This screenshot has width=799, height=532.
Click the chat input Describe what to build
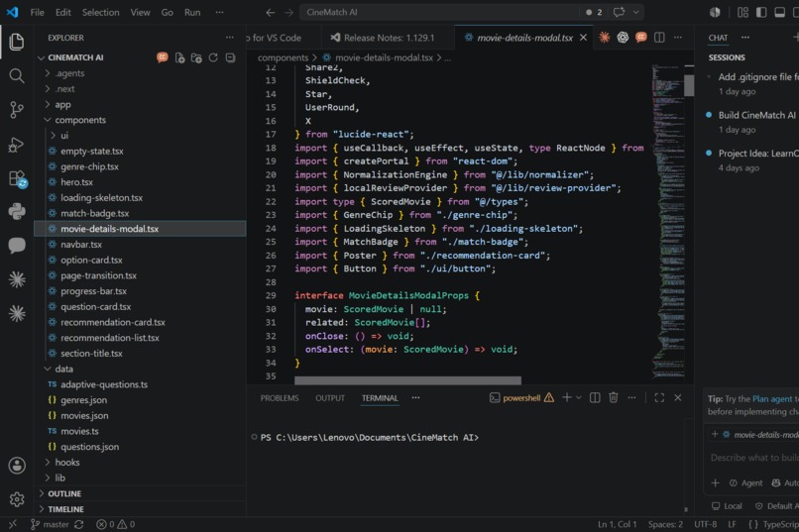tap(754, 458)
